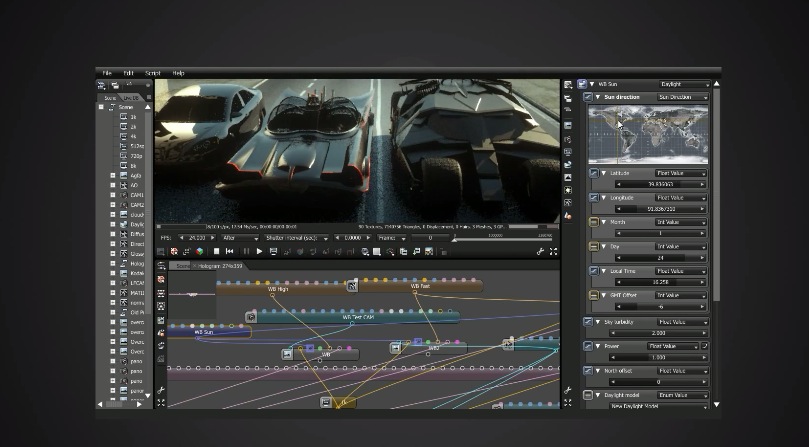
Task: Click the Longitude value slider
Action: coord(660,209)
